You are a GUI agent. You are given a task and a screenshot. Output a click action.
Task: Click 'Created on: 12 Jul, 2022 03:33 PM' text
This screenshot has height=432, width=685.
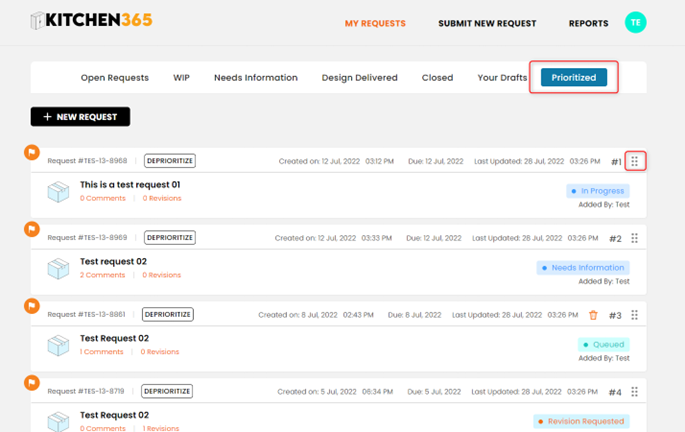click(333, 238)
